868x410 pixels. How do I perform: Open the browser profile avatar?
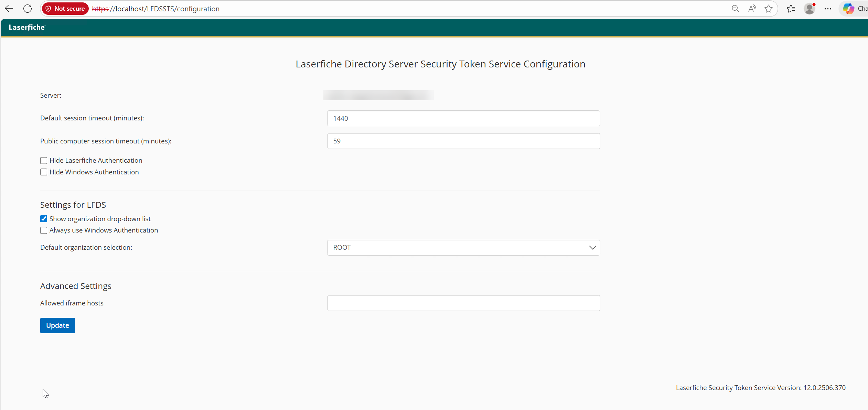810,9
